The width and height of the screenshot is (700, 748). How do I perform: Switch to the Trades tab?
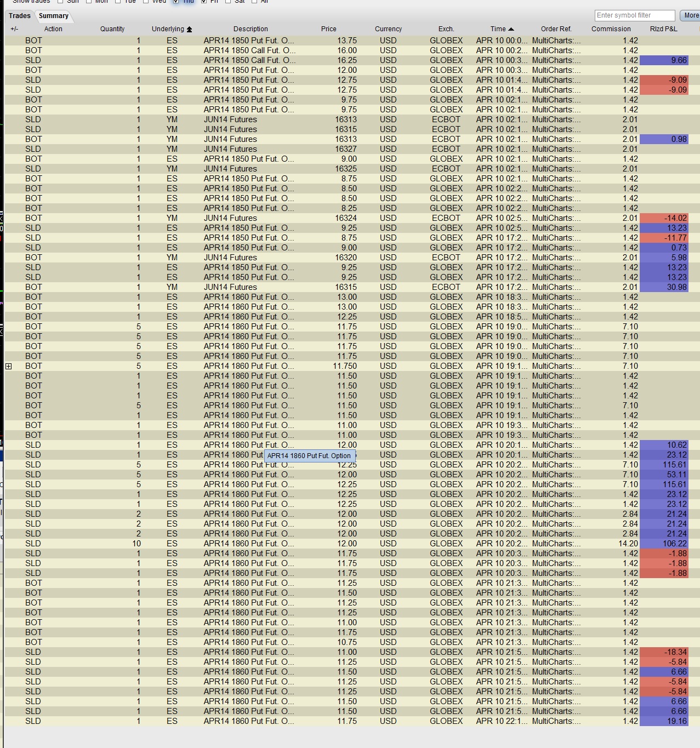coord(20,16)
